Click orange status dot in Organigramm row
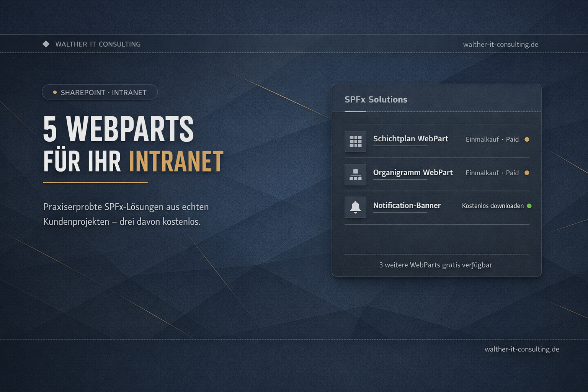The width and height of the screenshot is (588, 392). 527,173
